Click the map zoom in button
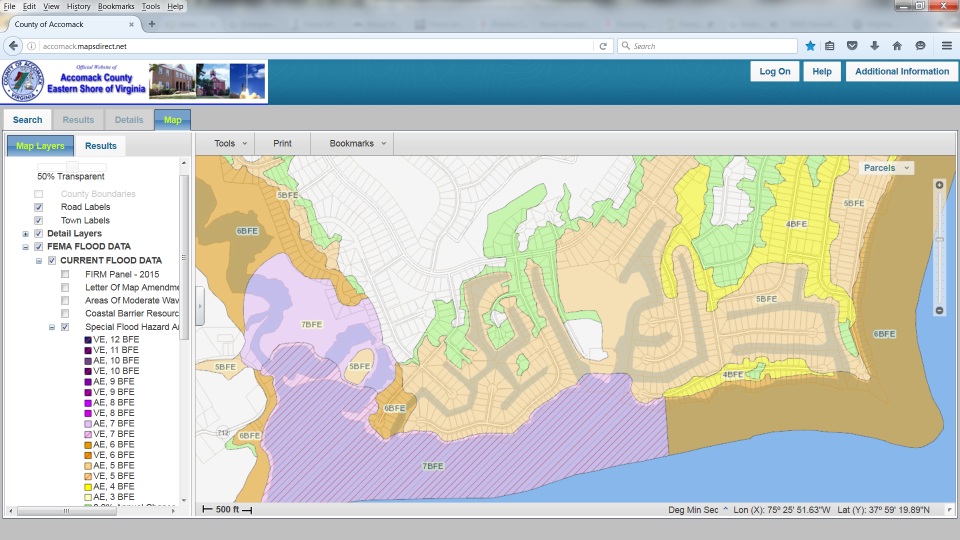This screenshot has width=960, height=540. [x=939, y=185]
